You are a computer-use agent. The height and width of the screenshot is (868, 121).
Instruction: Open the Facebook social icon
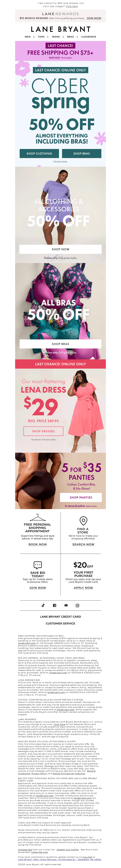55,605
